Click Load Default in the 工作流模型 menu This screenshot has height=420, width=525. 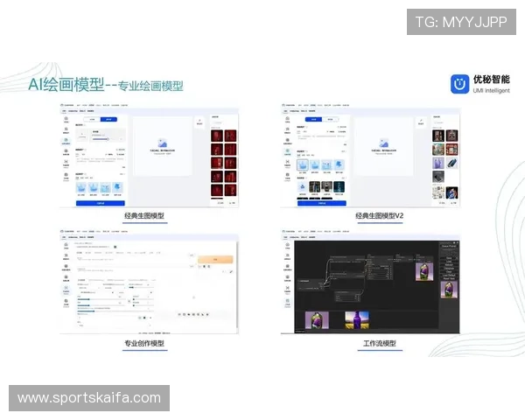pyautogui.click(x=449, y=276)
